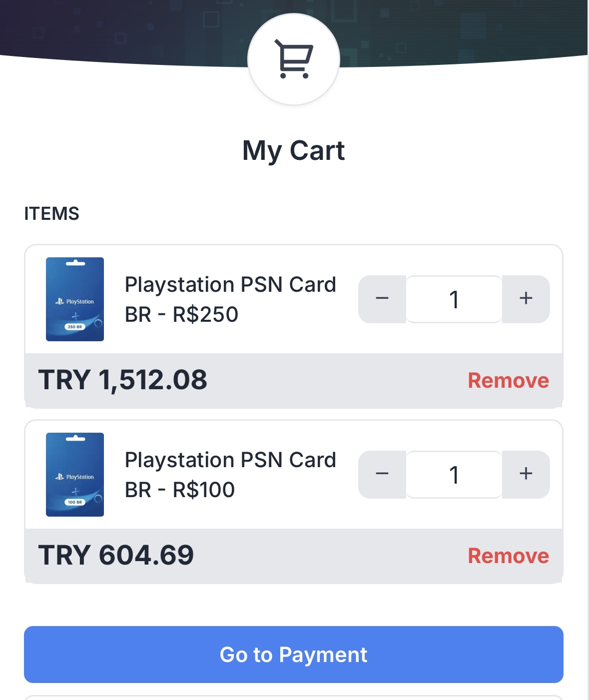Click the TRY 1,512.08 price
The height and width of the screenshot is (700, 589).
pyautogui.click(x=123, y=380)
